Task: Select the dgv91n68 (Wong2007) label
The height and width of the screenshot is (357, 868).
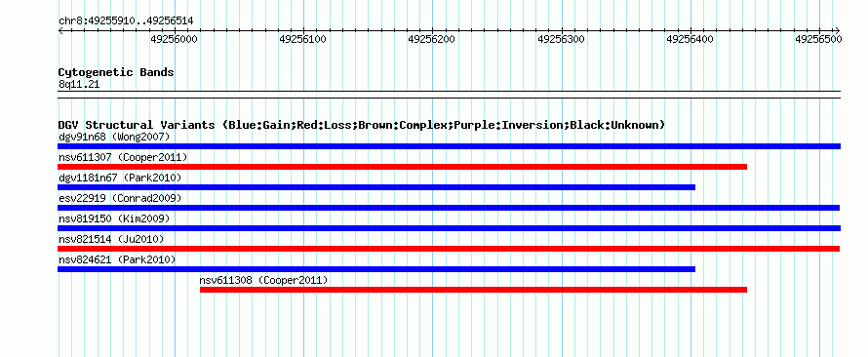Action: [x=114, y=137]
